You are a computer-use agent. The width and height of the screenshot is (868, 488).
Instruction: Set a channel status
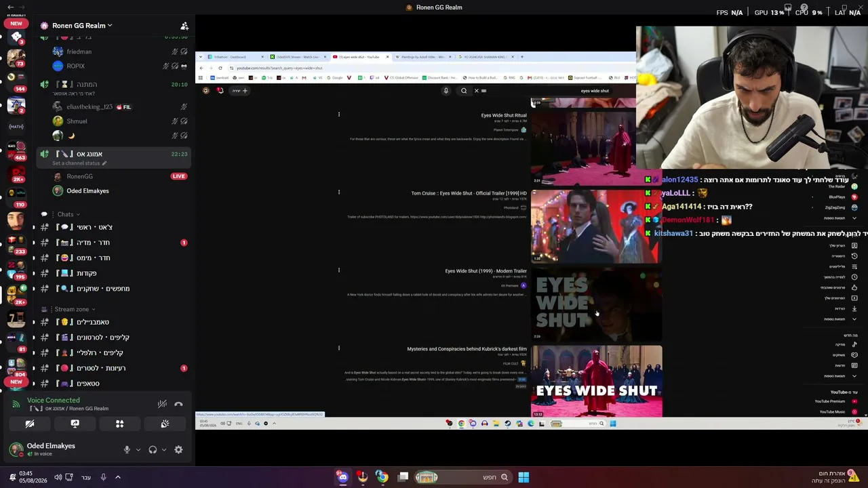click(x=79, y=163)
